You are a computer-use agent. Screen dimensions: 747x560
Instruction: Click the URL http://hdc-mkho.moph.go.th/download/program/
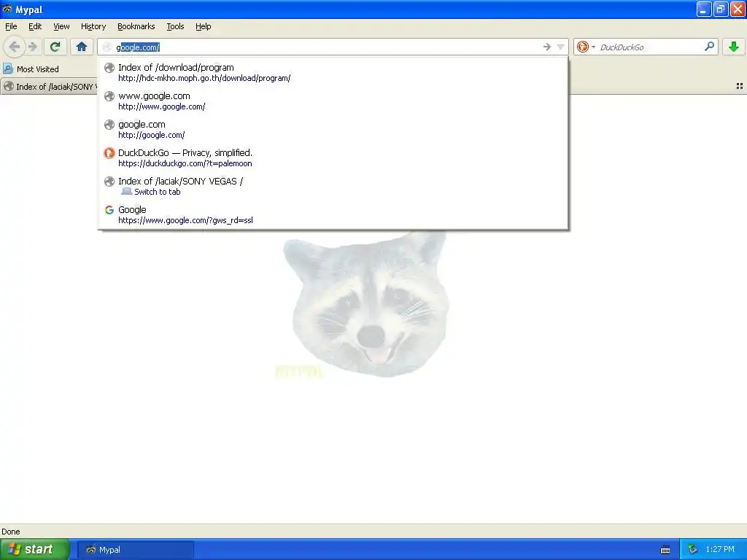[204, 78]
